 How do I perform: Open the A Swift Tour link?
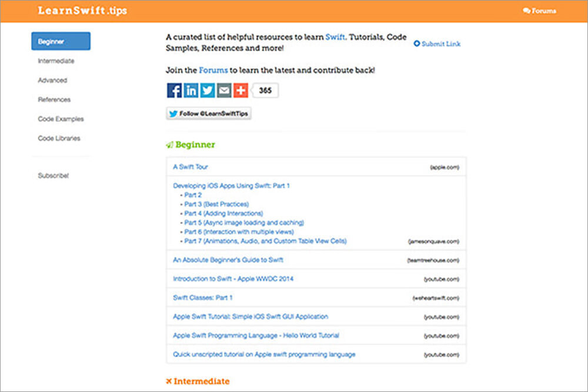coord(191,167)
